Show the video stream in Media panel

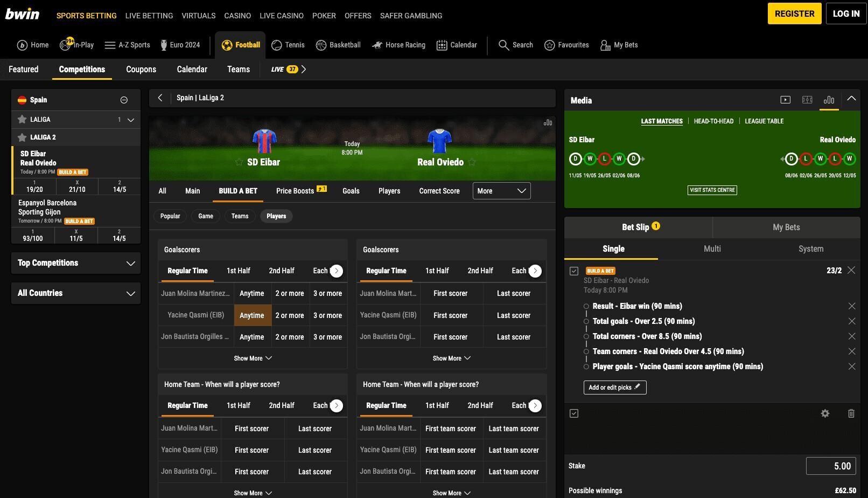[x=786, y=100]
